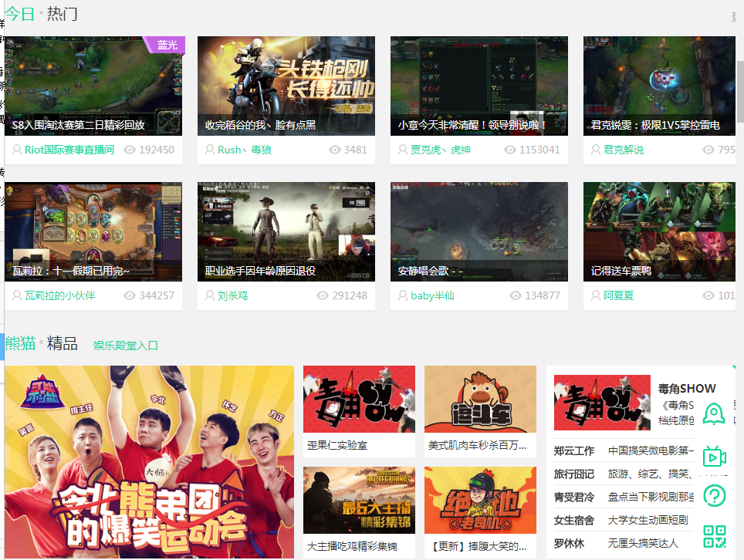Open streamer link 瓦莉拉的小伙伴
This screenshot has width=744, height=560.
(x=59, y=295)
